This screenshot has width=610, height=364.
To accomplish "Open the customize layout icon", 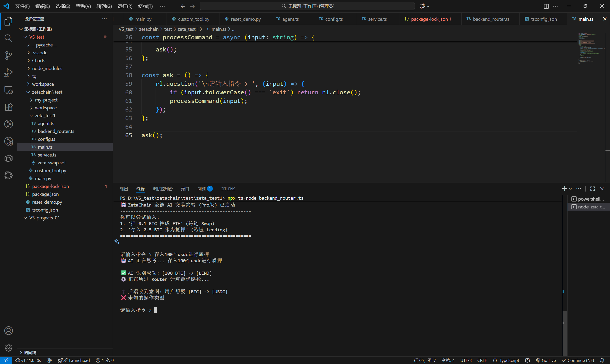I will (546, 6).
